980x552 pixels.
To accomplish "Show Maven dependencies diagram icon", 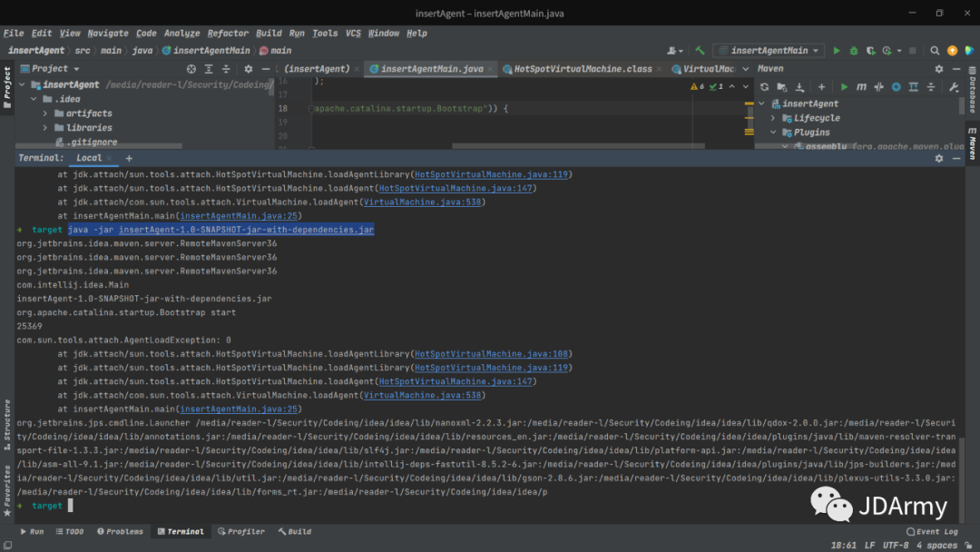I will [x=914, y=87].
